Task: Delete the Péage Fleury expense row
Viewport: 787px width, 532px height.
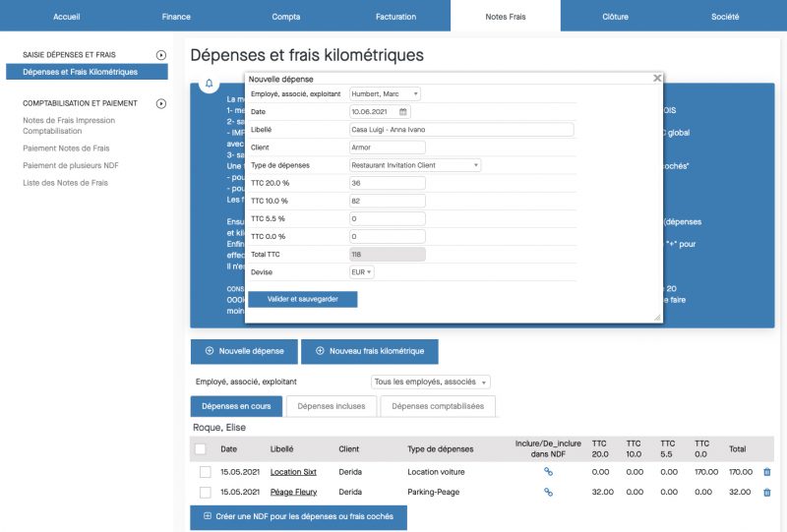Action: (x=767, y=492)
